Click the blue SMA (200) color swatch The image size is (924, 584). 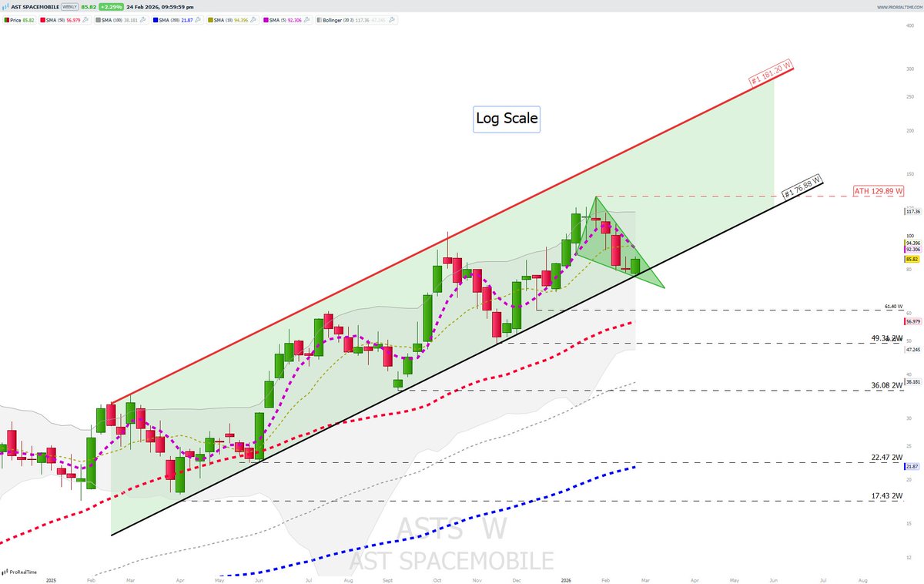[x=156, y=20]
